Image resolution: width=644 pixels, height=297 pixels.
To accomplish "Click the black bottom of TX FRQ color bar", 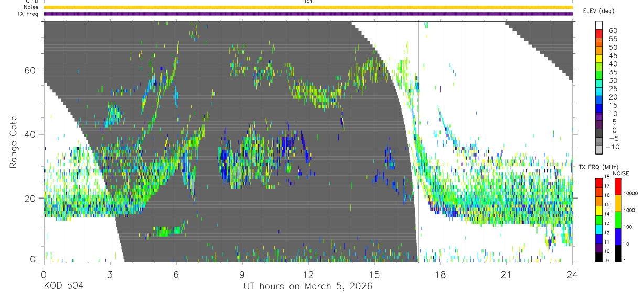I will coord(599,257).
